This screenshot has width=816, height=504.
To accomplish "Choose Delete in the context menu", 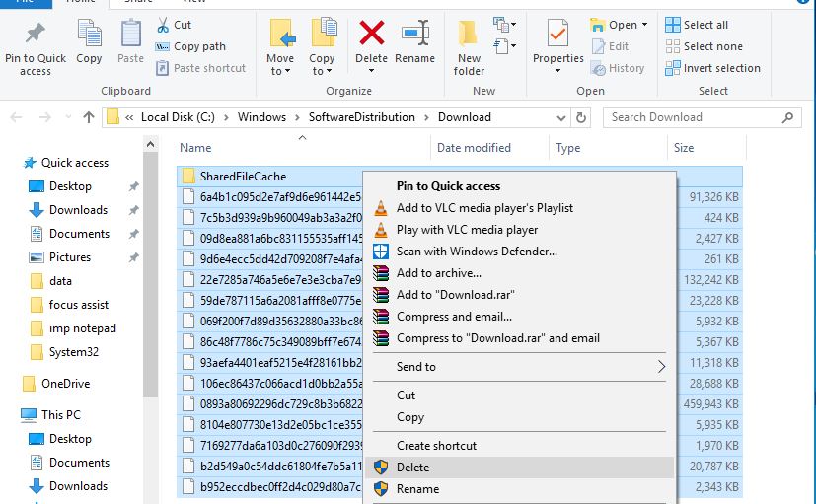I will 412,468.
